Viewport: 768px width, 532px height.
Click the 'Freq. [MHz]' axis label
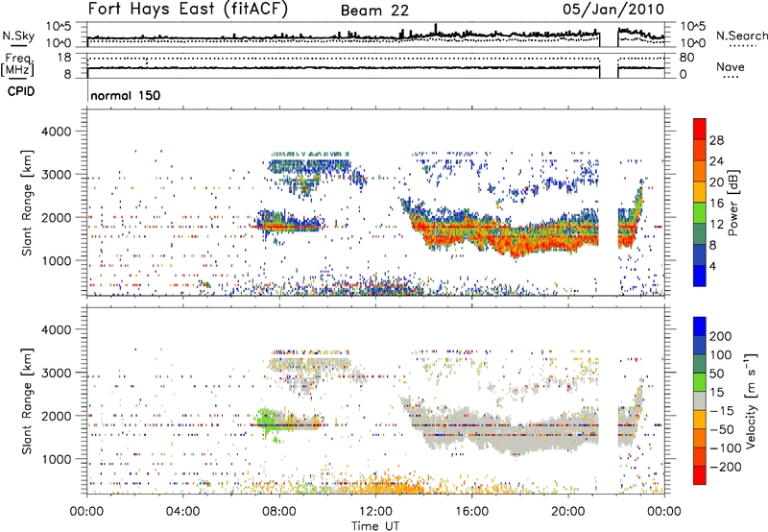(17, 64)
